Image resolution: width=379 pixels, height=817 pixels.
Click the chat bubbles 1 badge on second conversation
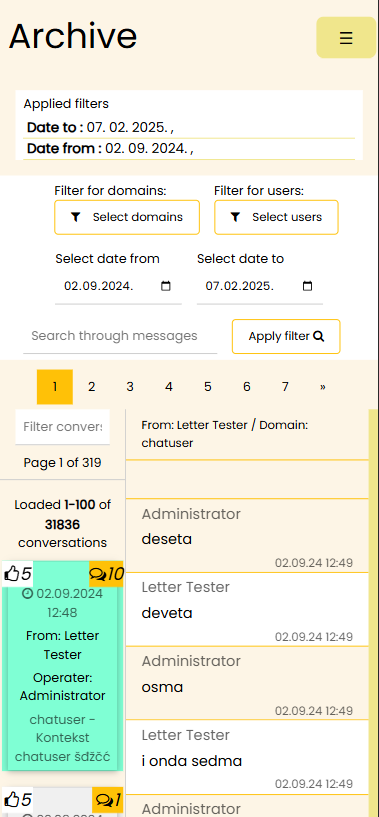coord(108,799)
